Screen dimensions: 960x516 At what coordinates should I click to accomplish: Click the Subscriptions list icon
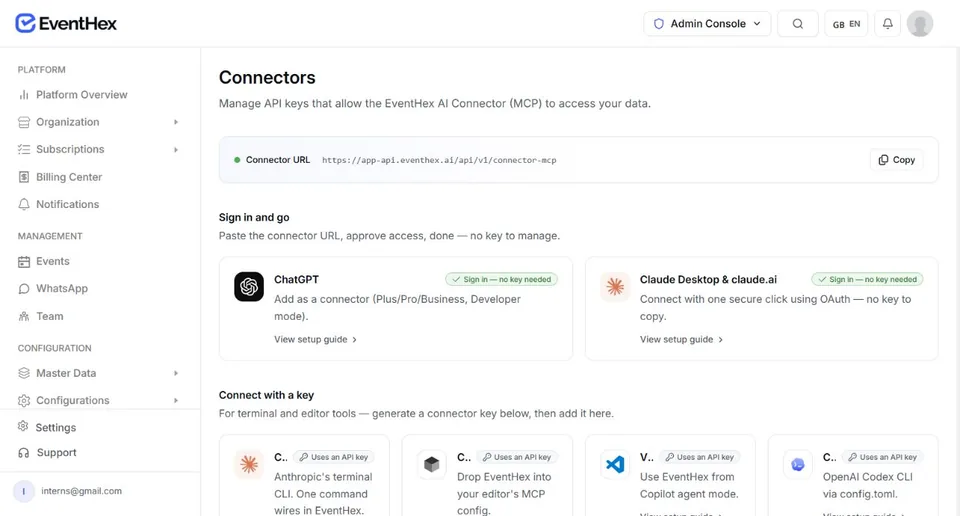24,149
